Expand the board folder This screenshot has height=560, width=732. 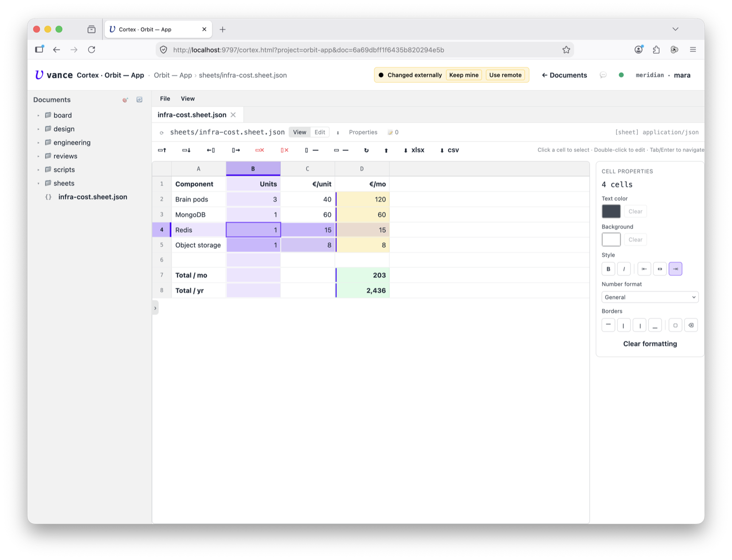(38, 116)
